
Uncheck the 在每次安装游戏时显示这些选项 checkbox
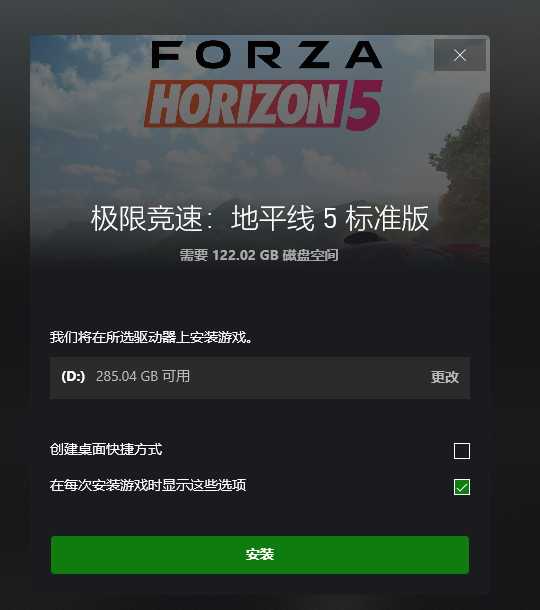point(461,487)
